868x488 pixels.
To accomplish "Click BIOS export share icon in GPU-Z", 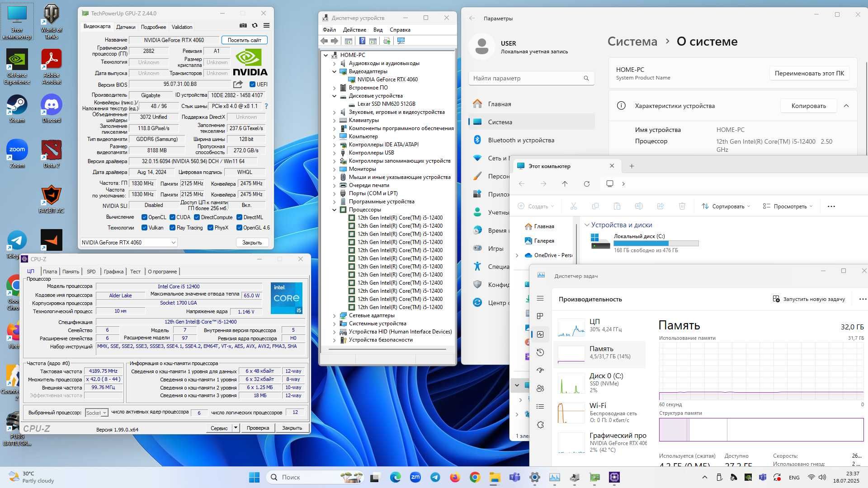I will click(238, 84).
